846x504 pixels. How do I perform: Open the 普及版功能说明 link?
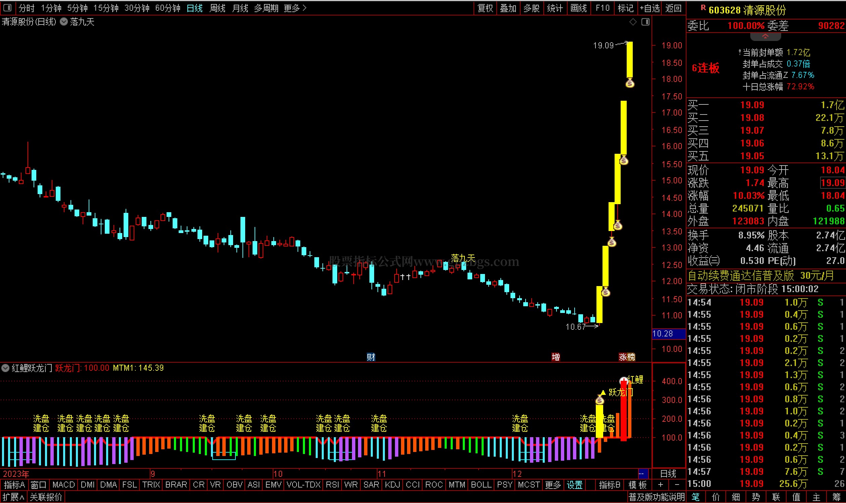tap(657, 498)
